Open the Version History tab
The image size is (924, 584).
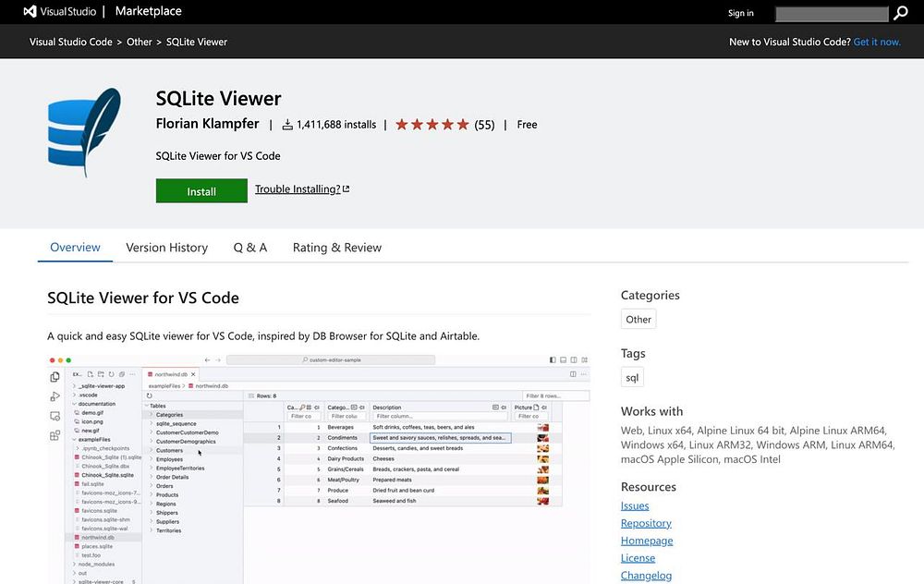click(166, 248)
